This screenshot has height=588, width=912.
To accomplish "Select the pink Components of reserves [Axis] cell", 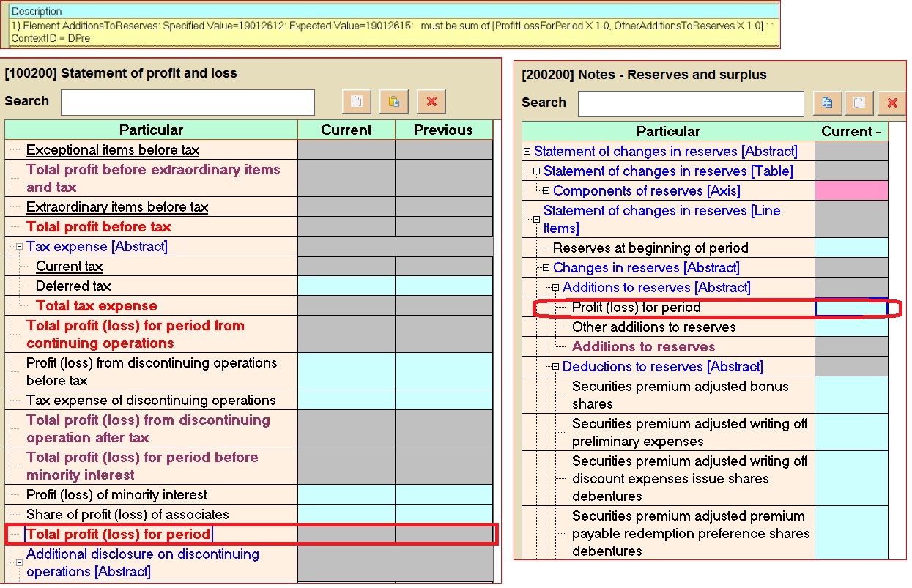I will (850, 191).
